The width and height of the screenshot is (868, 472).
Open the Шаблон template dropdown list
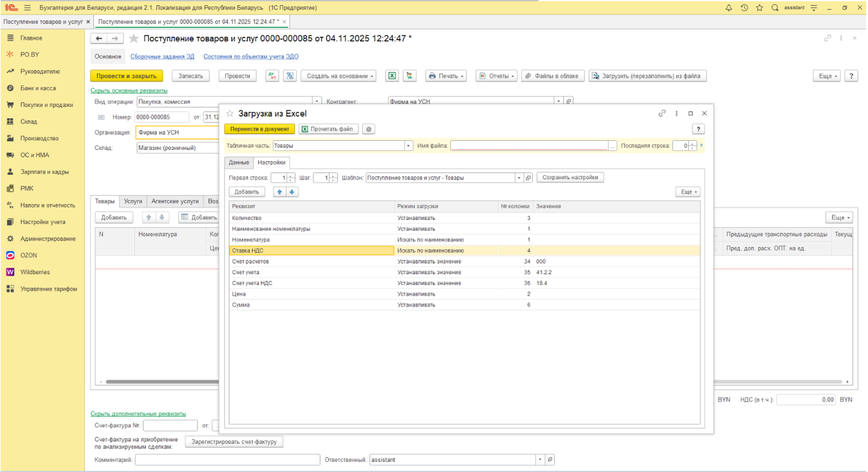(x=520, y=178)
